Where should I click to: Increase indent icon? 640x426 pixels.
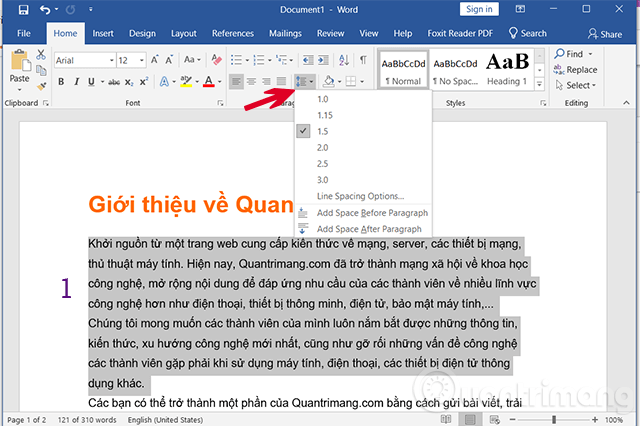coord(323,60)
